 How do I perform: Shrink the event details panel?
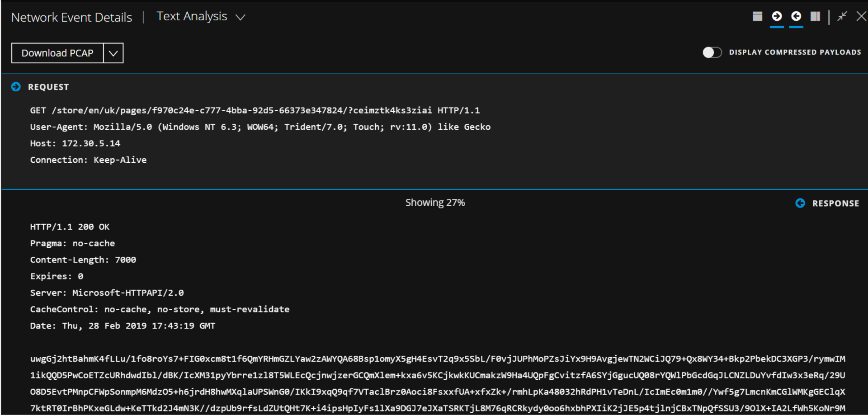click(x=842, y=17)
